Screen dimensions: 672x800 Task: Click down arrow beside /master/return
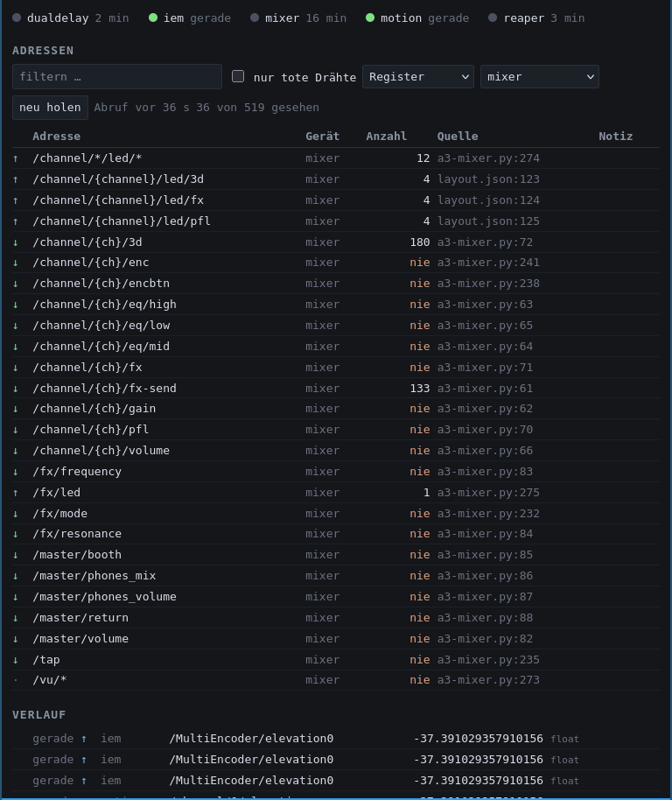click(x=15, y=618)
